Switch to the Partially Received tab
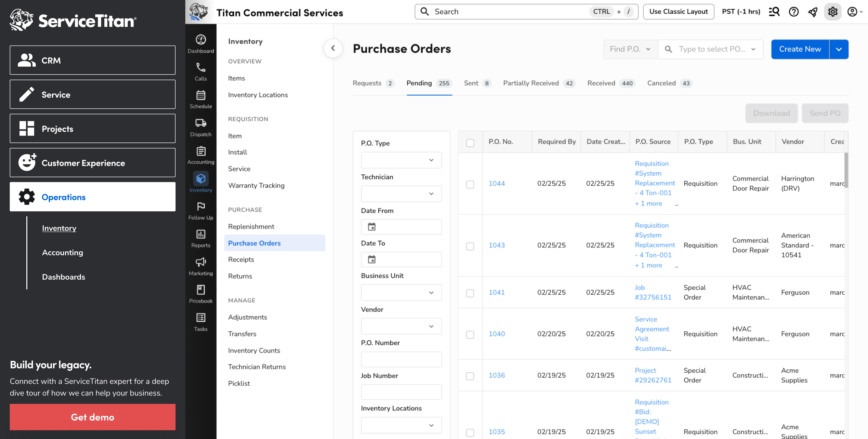The width and height of the screenshot is (868, 439). point(531,83)
